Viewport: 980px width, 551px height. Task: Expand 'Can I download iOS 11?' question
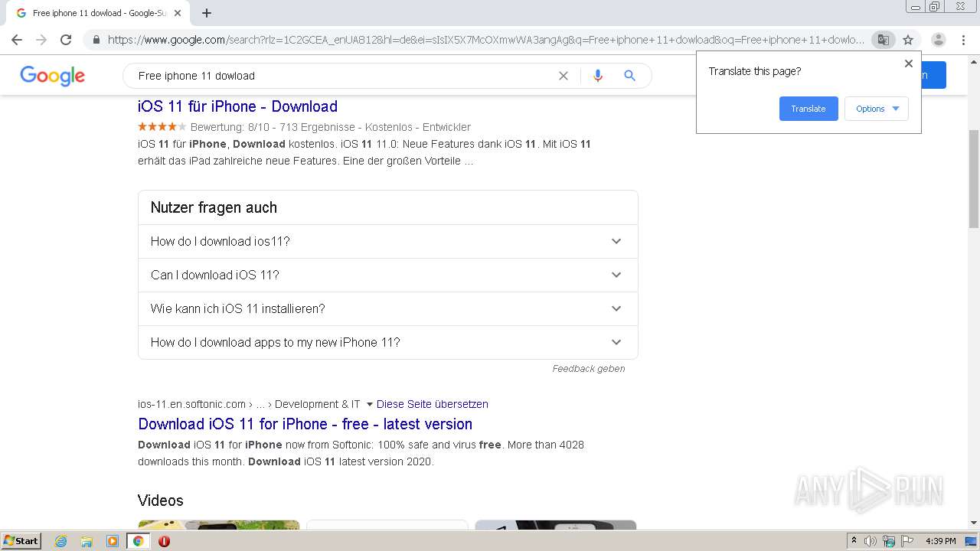[388, 275]
